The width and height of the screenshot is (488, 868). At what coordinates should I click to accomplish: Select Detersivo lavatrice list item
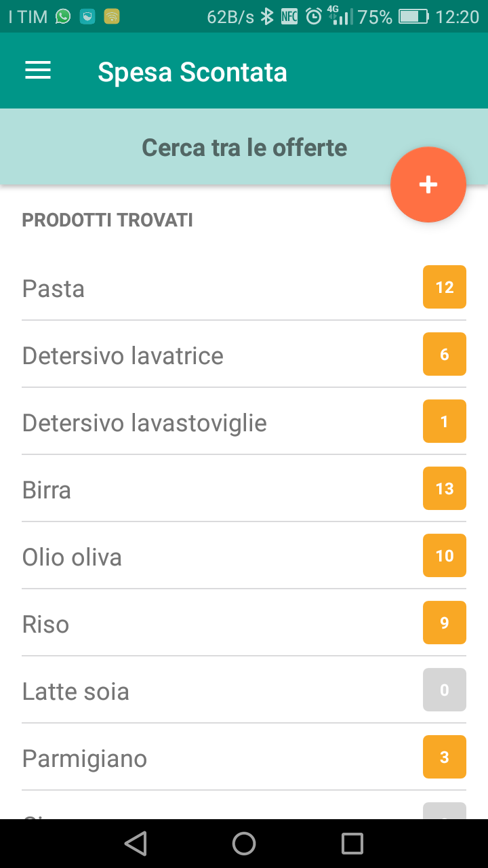244,355
